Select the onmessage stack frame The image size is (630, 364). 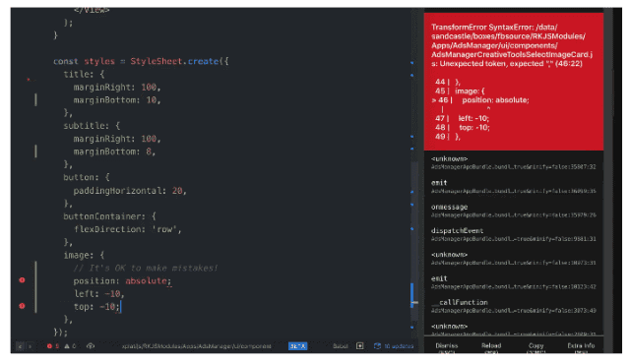[x=514, y=211]
